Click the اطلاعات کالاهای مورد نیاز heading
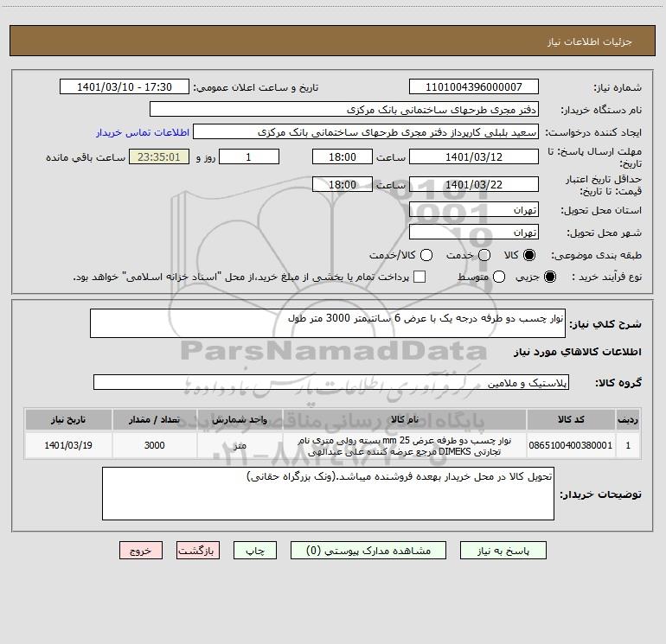The image size is (666, 644). [x=577, y=352]
